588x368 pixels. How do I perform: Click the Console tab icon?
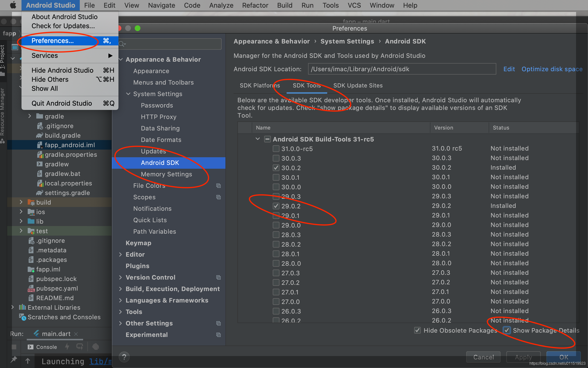point(30,347)
